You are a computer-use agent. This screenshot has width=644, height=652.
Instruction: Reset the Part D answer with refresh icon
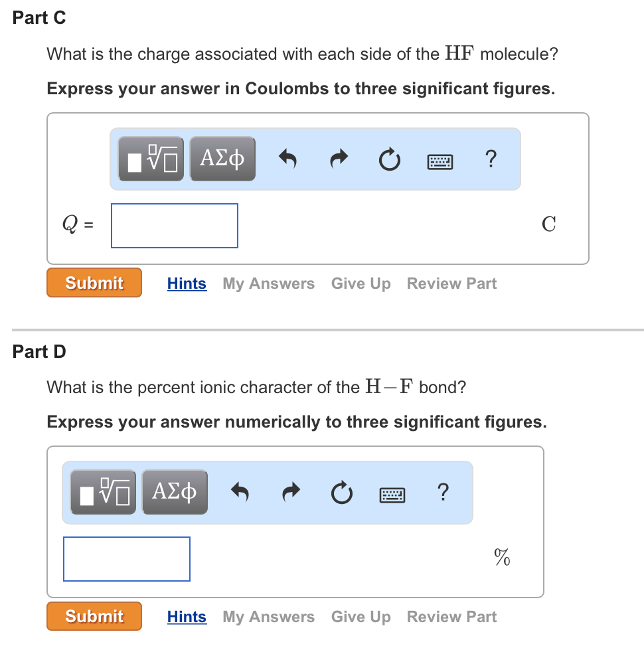[x=342, y=493]
